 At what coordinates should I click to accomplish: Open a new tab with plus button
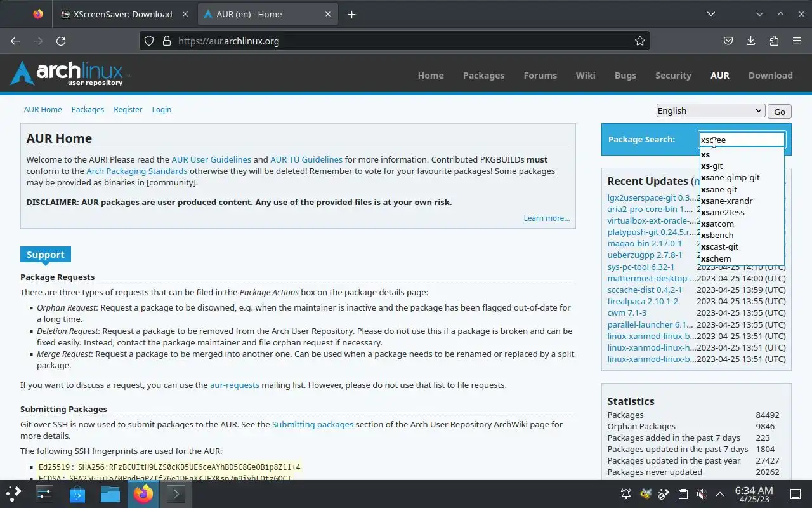(351, 14)
